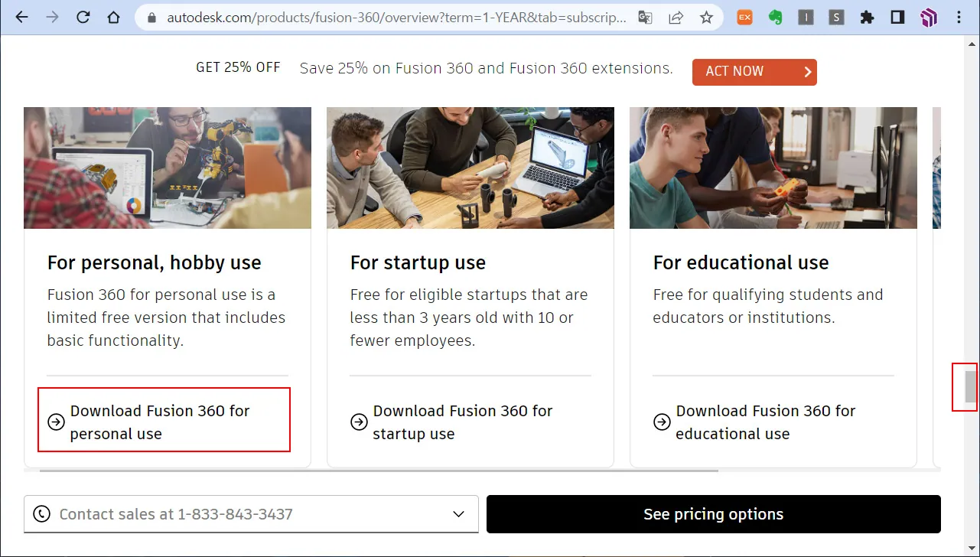The width and height of the screenshot is (980, 557).
Task: Bookmark this page with the star
Action: point(706,17)
